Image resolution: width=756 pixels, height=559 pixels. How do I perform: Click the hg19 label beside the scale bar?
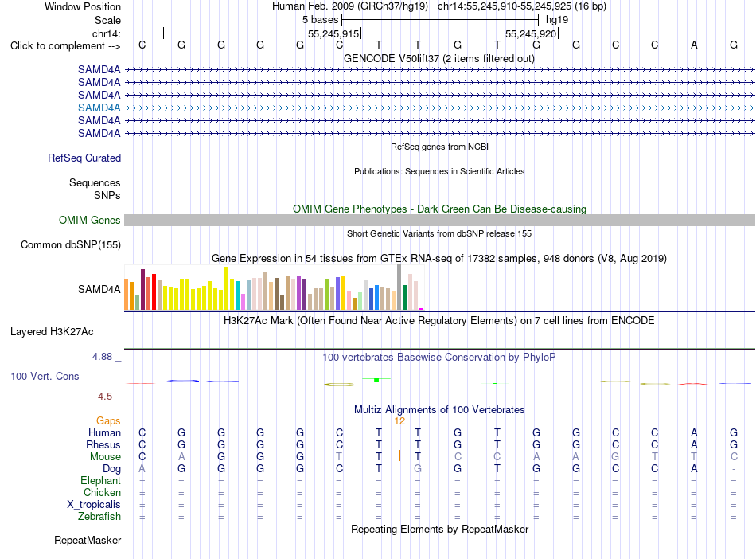point(557,20)
